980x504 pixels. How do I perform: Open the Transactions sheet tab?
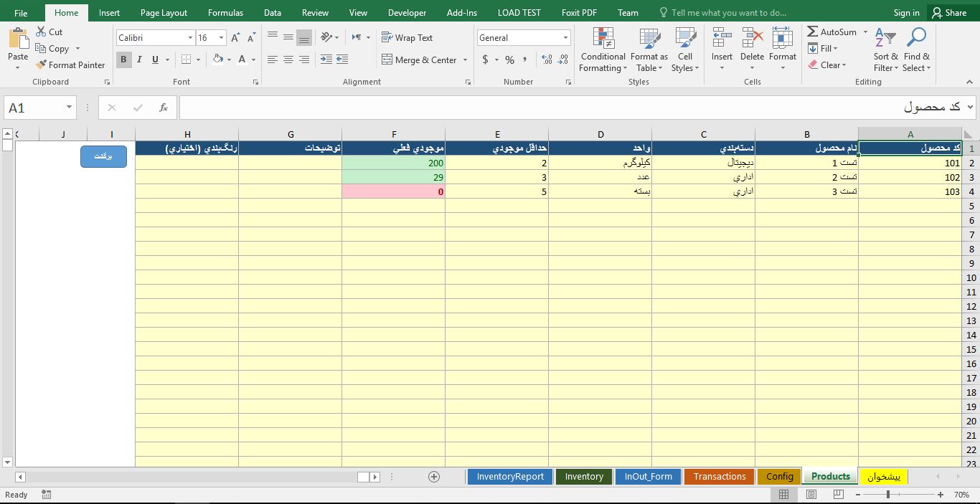[x=720, y=477]
